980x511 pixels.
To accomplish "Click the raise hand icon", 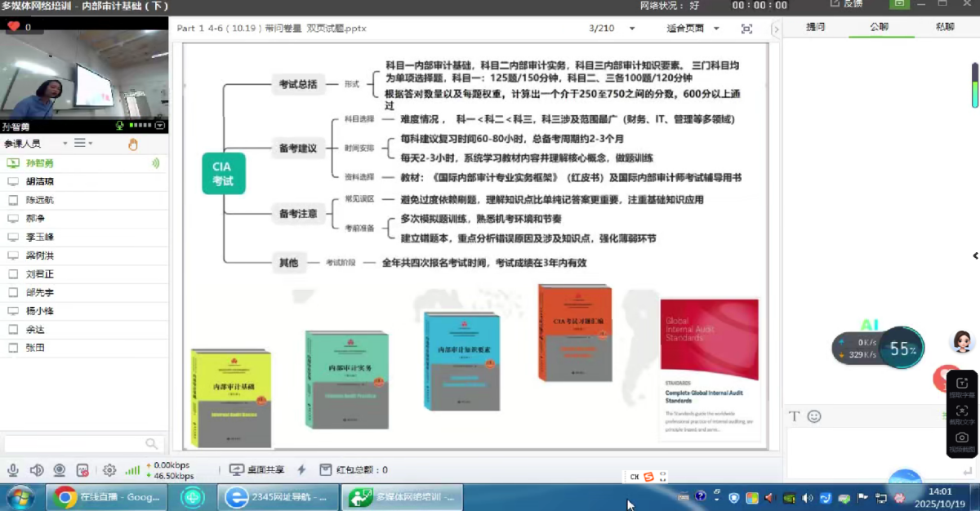I will [x=133, y=144].
